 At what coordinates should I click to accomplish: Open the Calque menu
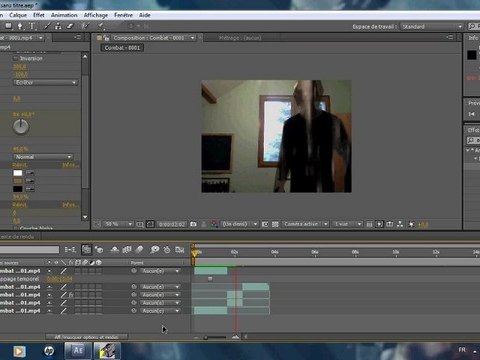[18, 15]
